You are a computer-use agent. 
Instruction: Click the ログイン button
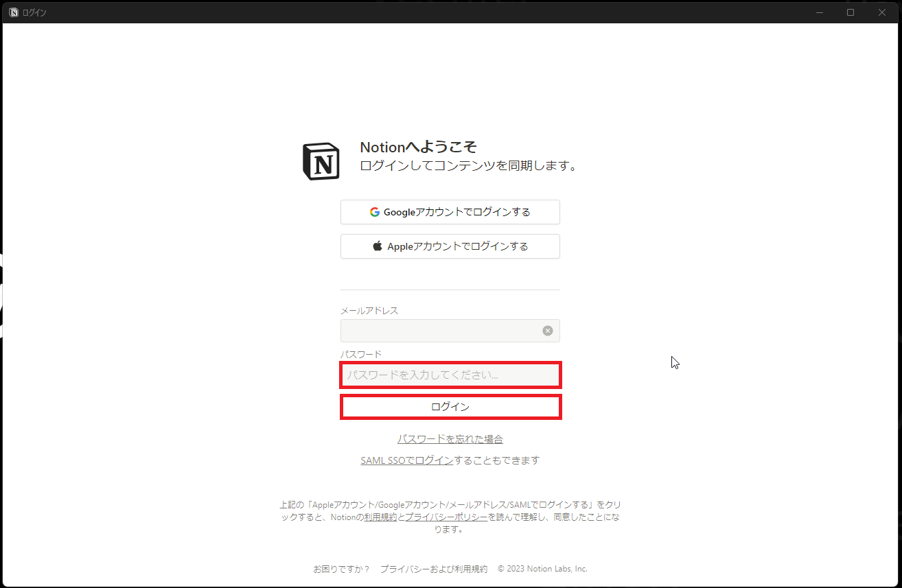click(x=450, y=407)
